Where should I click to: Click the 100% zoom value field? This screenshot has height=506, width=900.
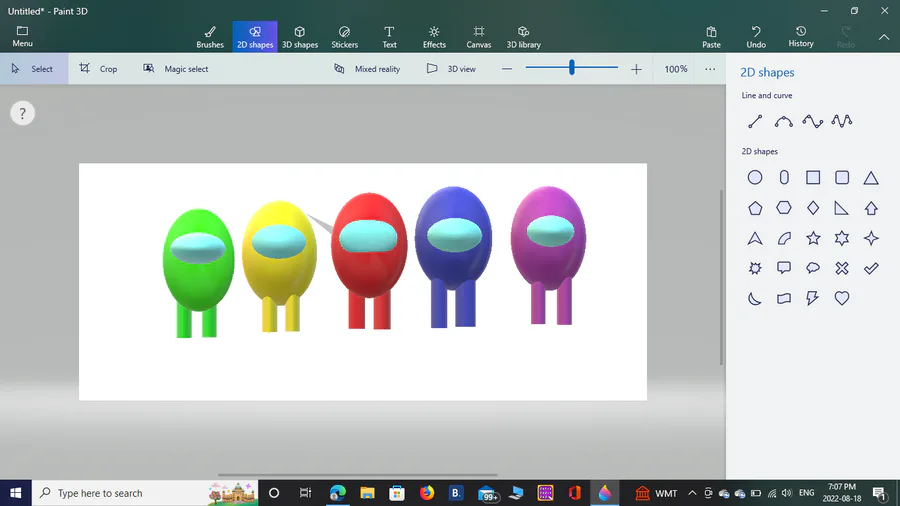676,69
